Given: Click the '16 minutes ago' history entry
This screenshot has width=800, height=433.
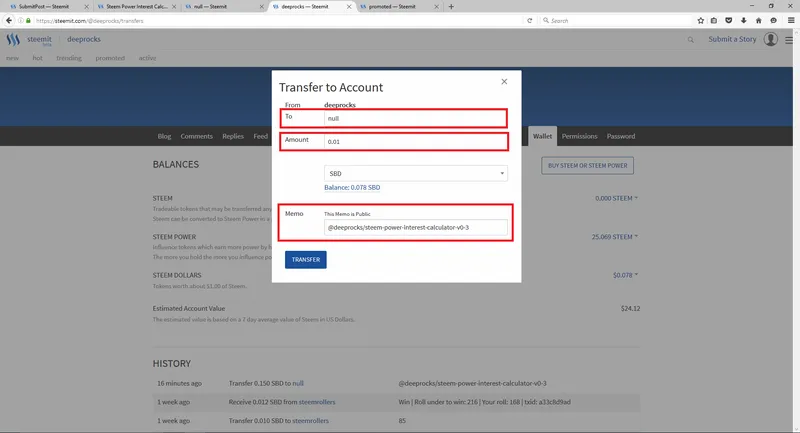Looking at the screenshot, I should (179, 383).
